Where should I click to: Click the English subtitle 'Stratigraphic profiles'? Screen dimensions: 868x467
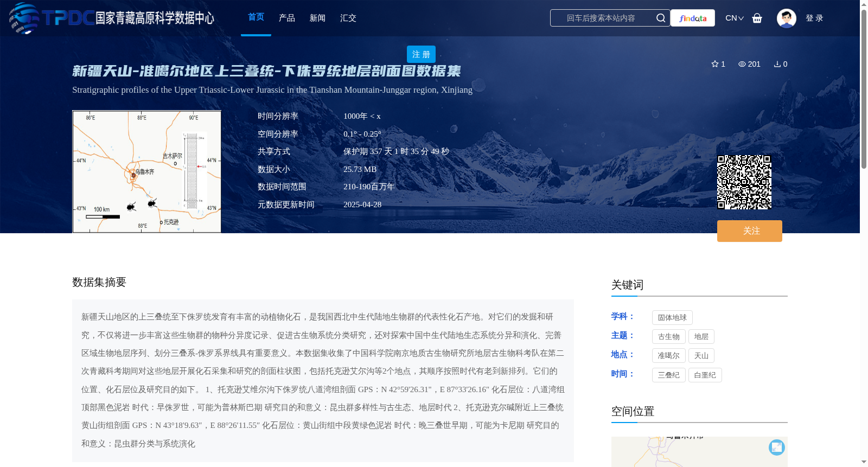272,90
